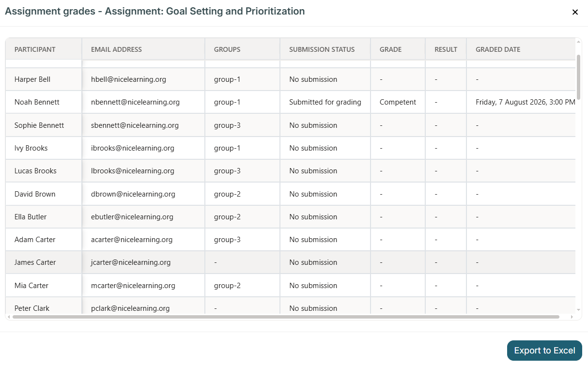Viewport: 588px width, 367px height.
Task: Click the scroll right arrow
Action: (x=572, y=317)
